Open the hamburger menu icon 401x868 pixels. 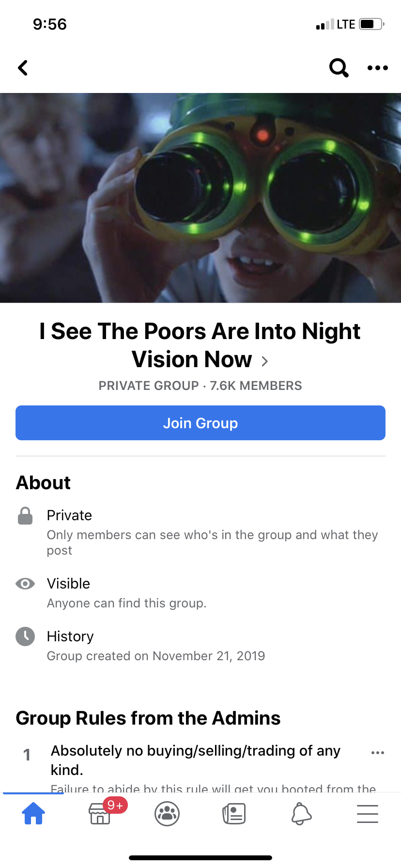point(368,814)
